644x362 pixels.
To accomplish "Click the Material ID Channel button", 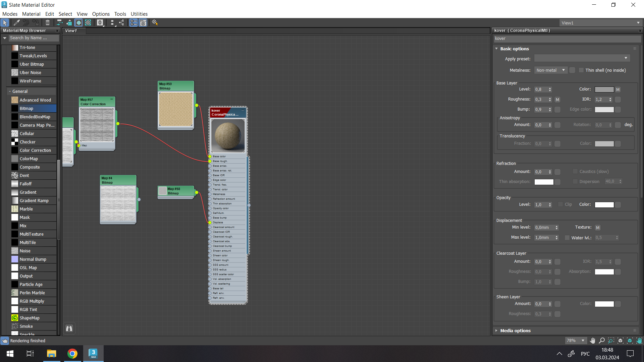I will tap(100, 22).
